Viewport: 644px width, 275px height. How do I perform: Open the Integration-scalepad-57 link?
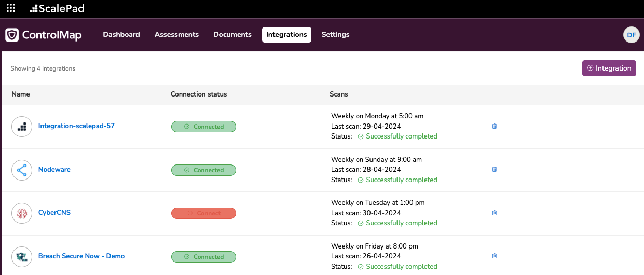pyautogui.click(x=76, y=126)
